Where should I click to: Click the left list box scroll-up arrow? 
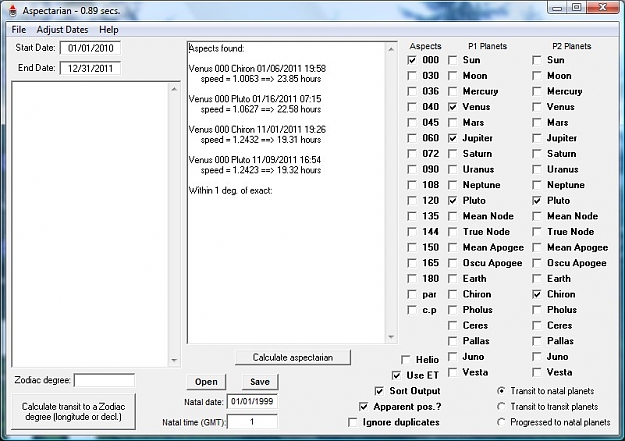click(x=174, y=89)
